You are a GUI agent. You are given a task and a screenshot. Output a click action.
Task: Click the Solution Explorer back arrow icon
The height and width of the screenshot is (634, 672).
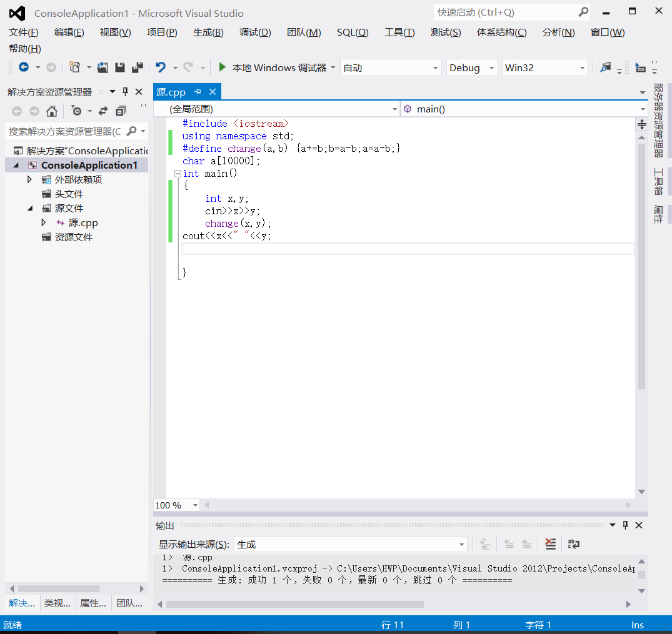[17, 111]
